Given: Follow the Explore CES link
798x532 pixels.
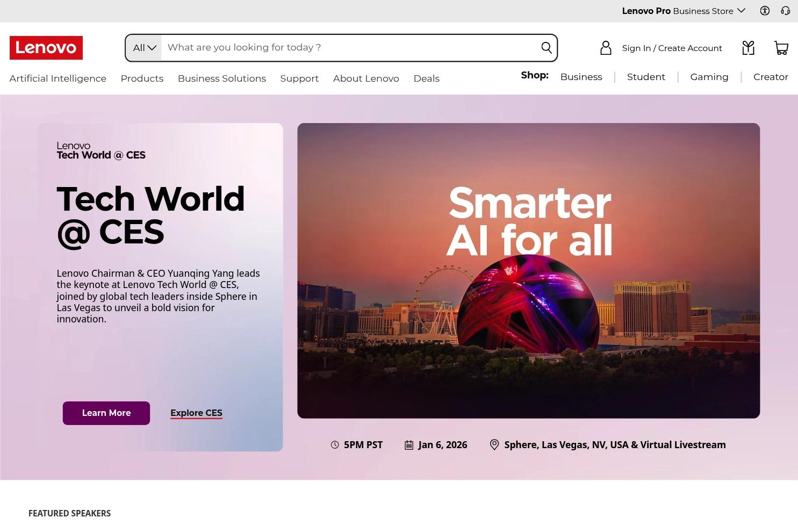Looking at the screenshot, I should pos(196,413).
